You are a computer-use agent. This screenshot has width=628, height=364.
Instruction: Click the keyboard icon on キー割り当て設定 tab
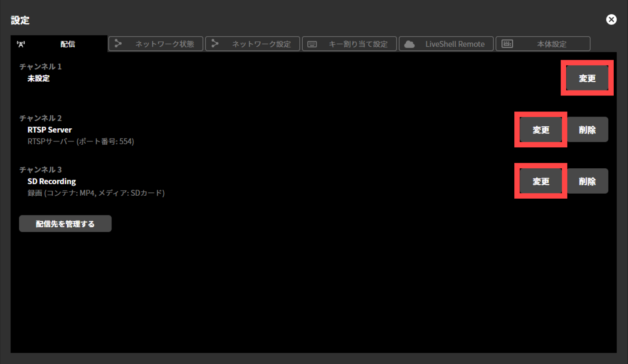pos(312,43)
